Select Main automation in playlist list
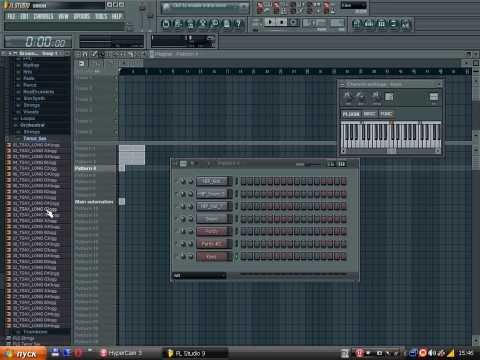480x360 pixels. (x=94, y=202)
